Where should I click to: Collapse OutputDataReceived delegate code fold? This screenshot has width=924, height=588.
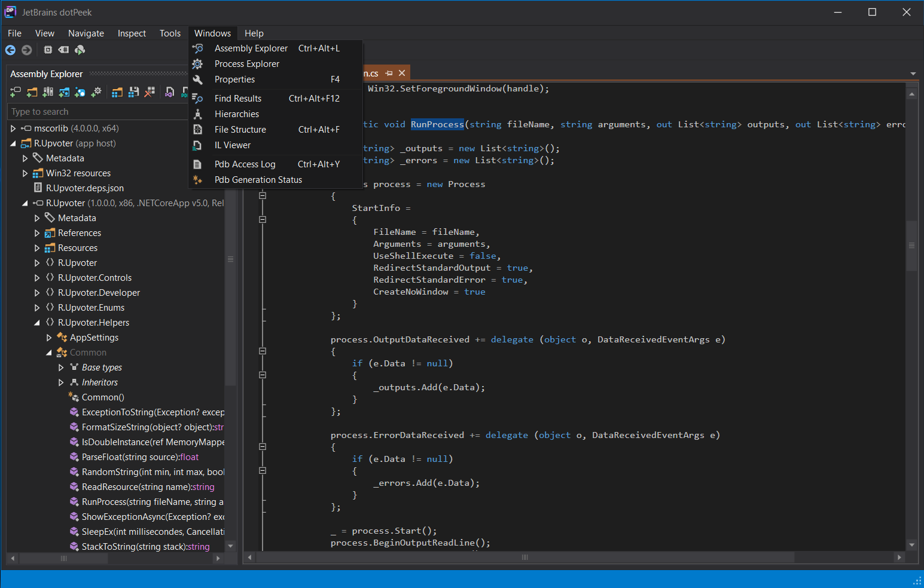click(x=263, y=351)
